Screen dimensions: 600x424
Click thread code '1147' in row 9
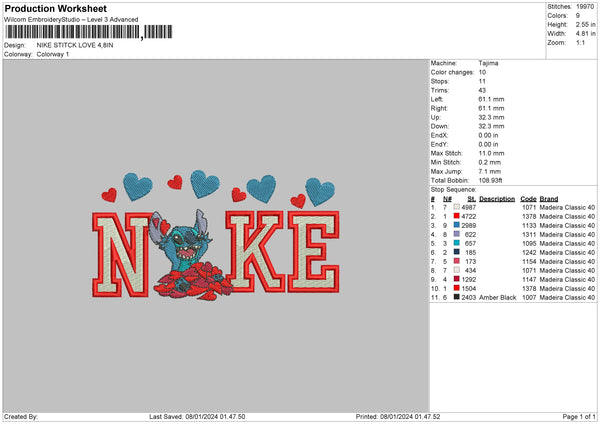click(x=529, y=279)
